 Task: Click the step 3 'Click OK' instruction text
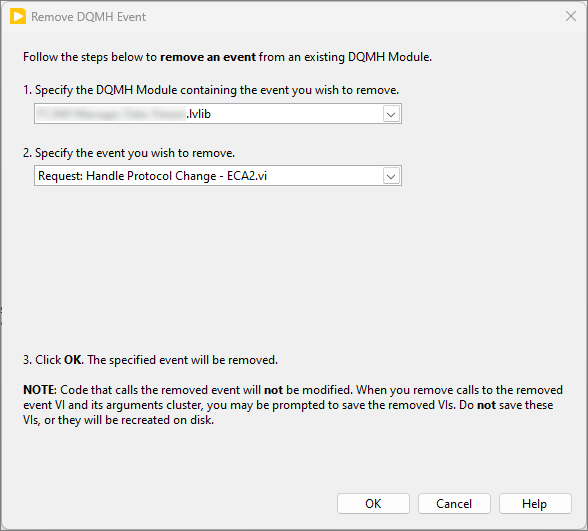click(150, 360)
